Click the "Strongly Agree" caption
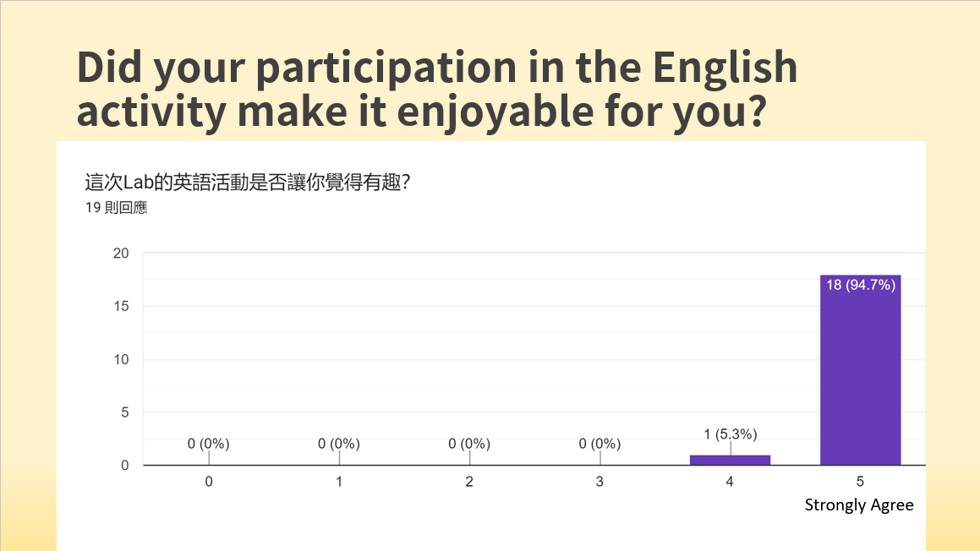Screen dimensions: 980x551 pyautogui.click(x=859, y=505)
